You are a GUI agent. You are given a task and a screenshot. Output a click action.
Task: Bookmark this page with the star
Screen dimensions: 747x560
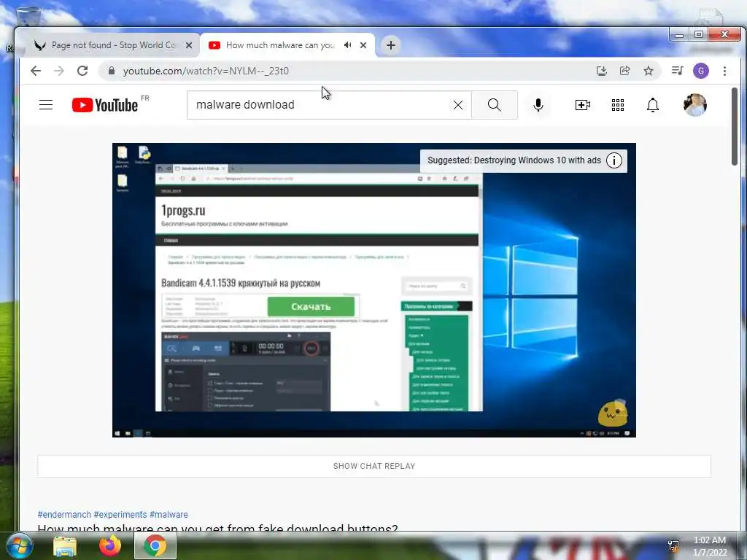pyautogui.click(x=649, y=71)
